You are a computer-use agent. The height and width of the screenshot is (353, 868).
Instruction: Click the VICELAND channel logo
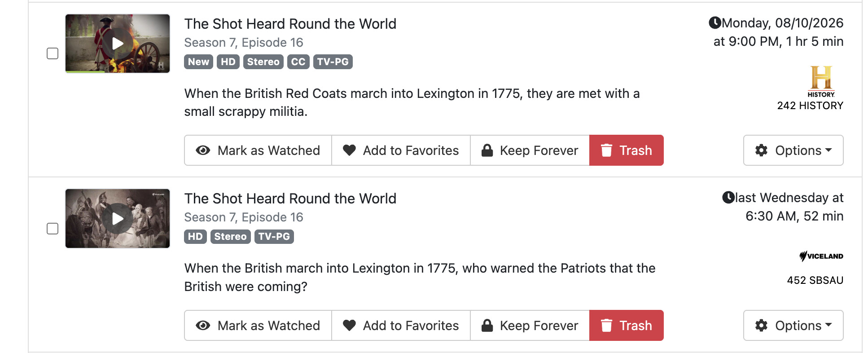point(821,256)
